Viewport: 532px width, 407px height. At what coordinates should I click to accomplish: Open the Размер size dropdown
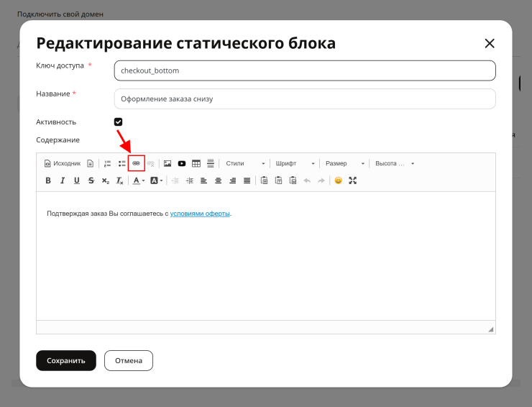click(x=344, y=163)
